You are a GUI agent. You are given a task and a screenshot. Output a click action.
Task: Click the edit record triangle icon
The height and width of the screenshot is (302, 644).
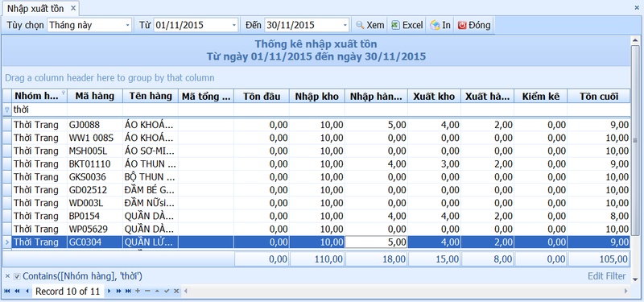157,291
